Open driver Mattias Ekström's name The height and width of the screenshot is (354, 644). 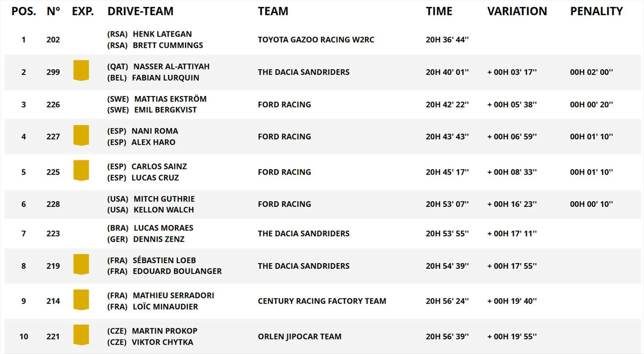click(x=170, y=99)
